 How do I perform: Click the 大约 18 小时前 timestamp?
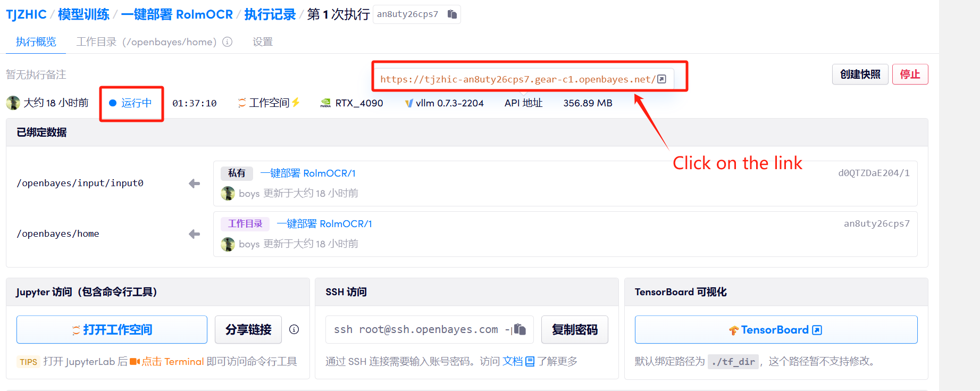[x=56, y=103]
